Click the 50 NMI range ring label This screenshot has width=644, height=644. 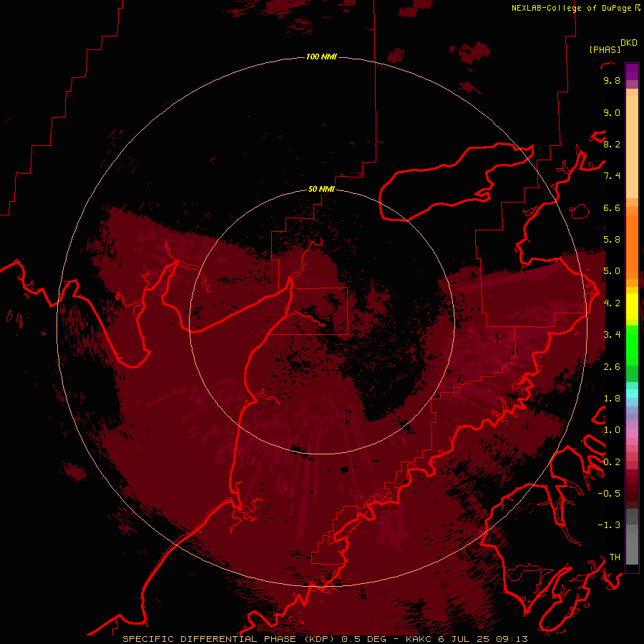point(321,189)
